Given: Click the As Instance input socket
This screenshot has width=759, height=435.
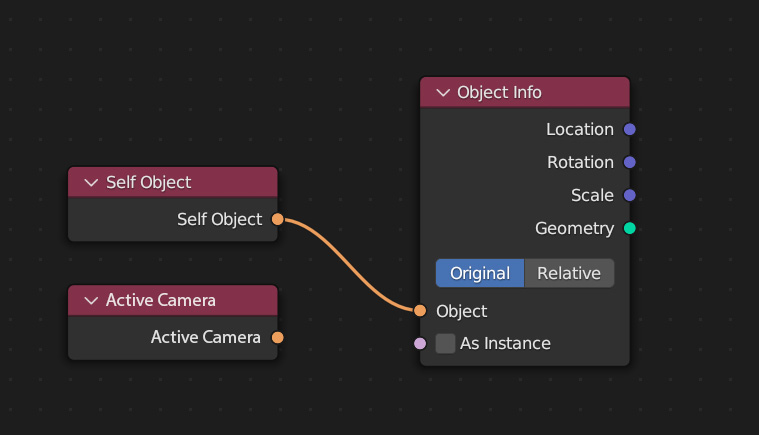Looking at the screenshot, I should 420,344.
